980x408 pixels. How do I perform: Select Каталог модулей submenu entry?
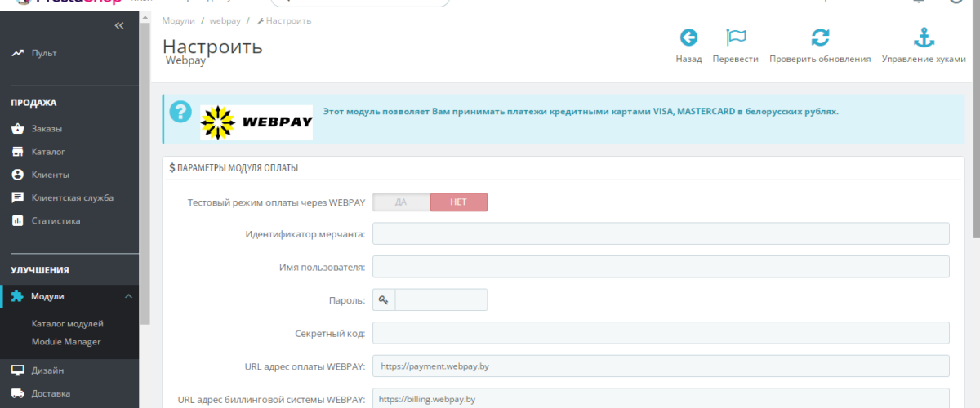click(68, 324)
